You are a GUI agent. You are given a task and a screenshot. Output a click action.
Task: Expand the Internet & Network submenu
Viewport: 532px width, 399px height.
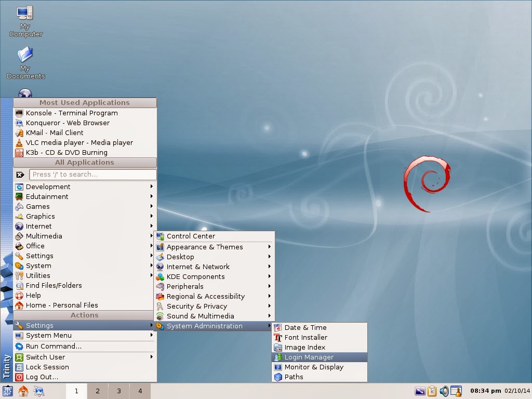point(198,267)
